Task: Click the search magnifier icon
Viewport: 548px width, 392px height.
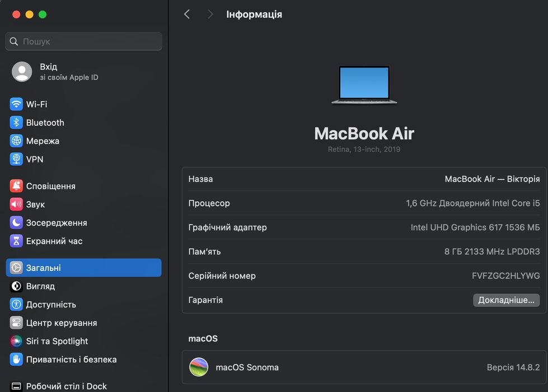Action: [x=13, y=41]
